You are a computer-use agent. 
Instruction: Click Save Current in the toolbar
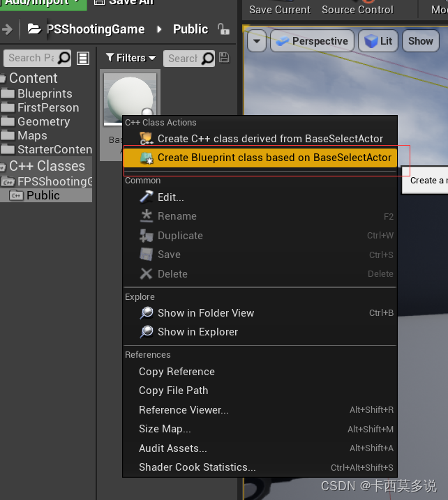tap(280, 10)
